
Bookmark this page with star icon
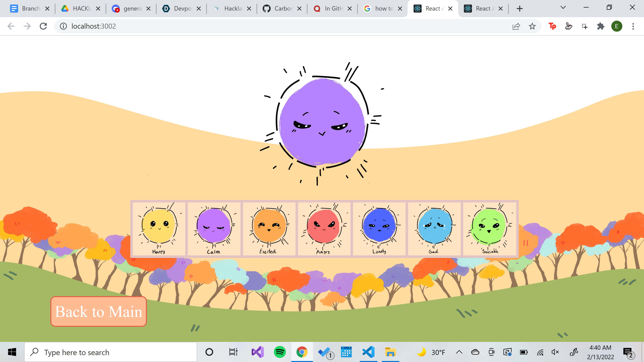coord(532,26)
